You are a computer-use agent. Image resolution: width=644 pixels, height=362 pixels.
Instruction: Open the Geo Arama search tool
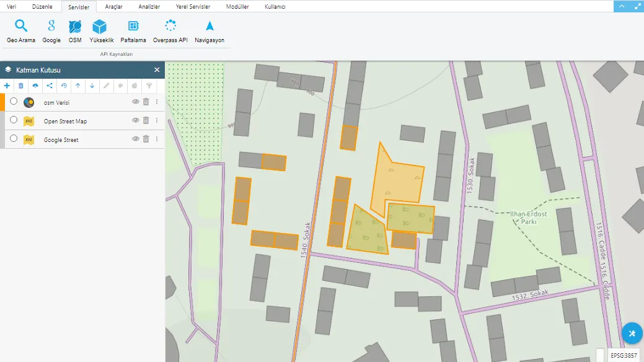click(21, 31)
